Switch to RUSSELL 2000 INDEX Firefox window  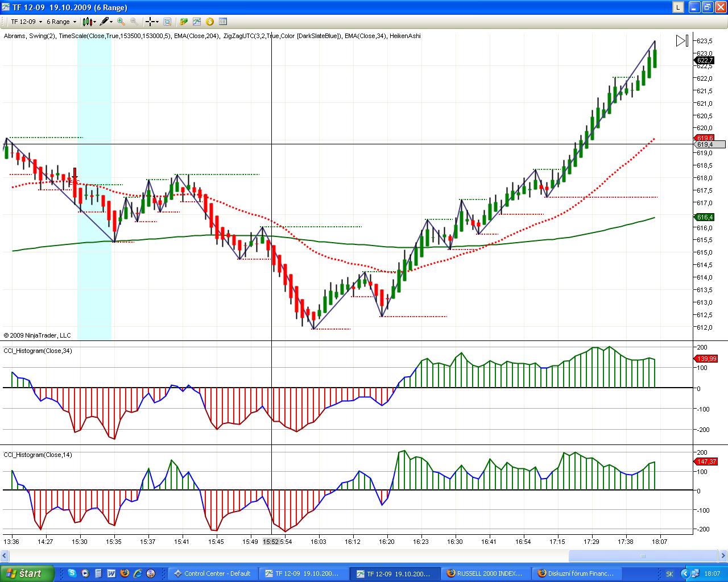point(485,573)
